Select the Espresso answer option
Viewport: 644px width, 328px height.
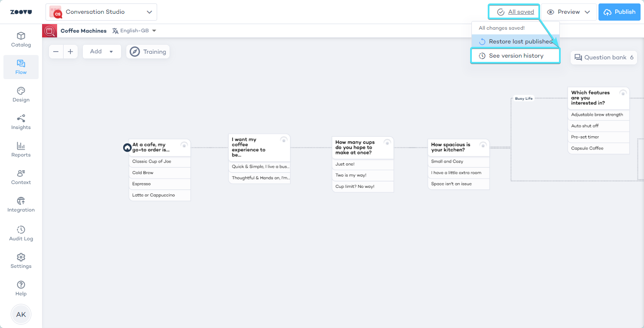[159, 184]
